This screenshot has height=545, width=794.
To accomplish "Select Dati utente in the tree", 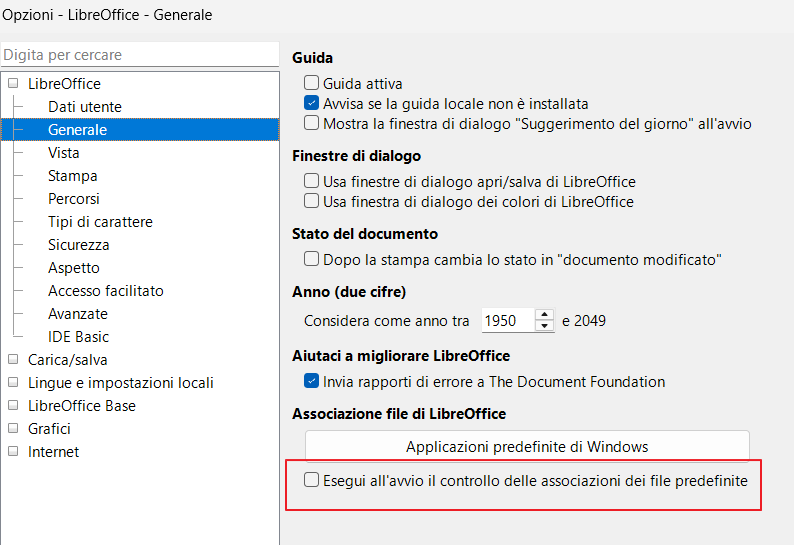I will pos(85,107).
